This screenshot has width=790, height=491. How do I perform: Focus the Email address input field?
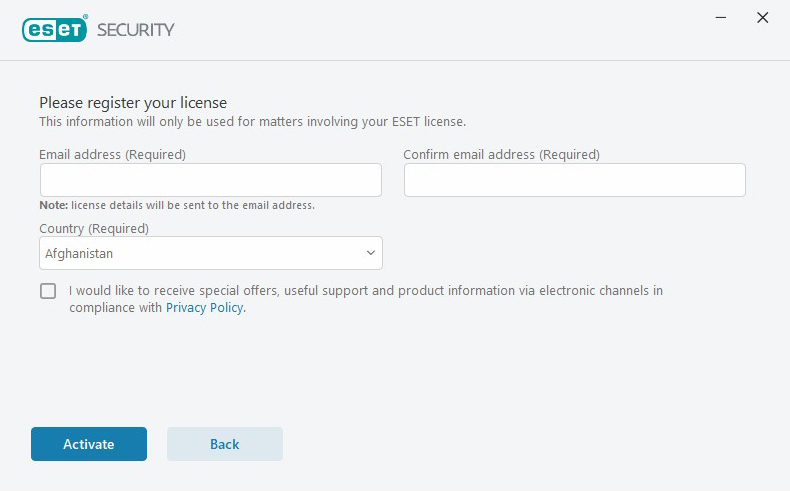tap(211, 180)
